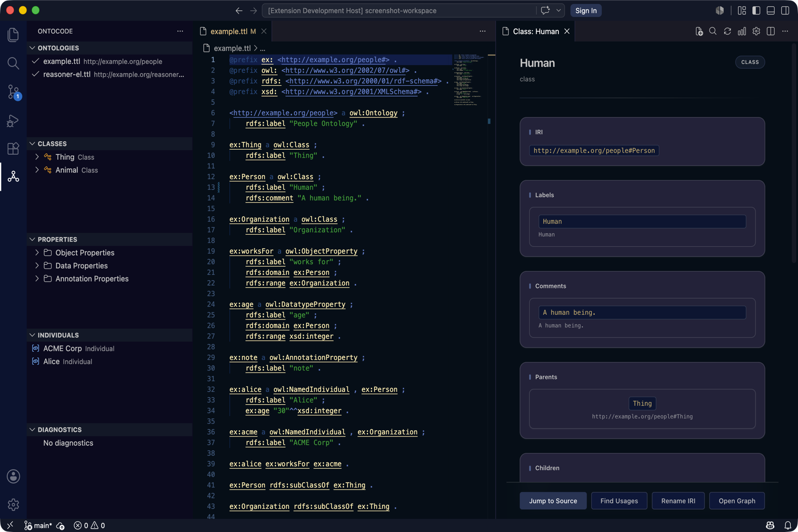Select the ACME Corp individual
Image resolution: width=798 pixels, height=532 pixels.
pyautogui.click(x=110, y=349)
